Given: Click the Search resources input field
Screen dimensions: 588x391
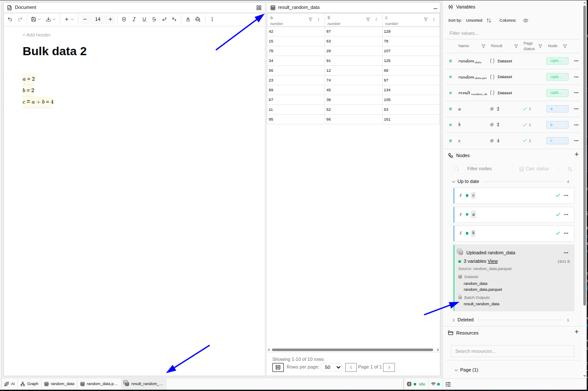Looking at the screenshot, I should pos(512,351).
